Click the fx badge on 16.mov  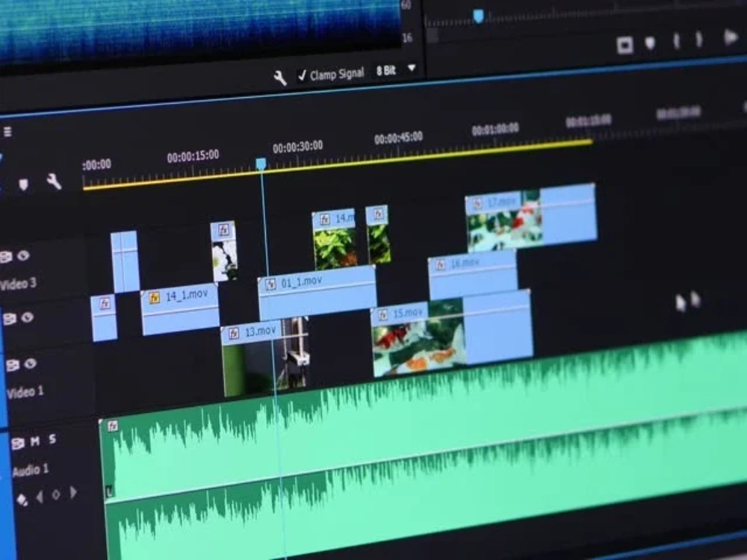(440, 265)
